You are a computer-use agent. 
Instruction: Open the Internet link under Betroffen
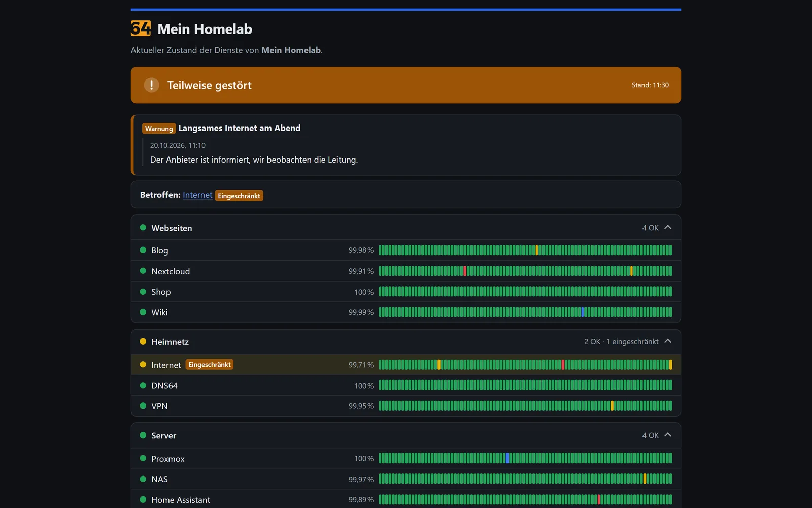pos(197,195)
